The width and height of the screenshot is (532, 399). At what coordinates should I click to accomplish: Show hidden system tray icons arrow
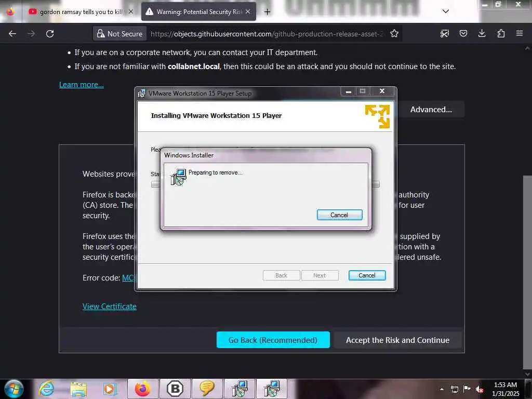(x=442, y=389)
